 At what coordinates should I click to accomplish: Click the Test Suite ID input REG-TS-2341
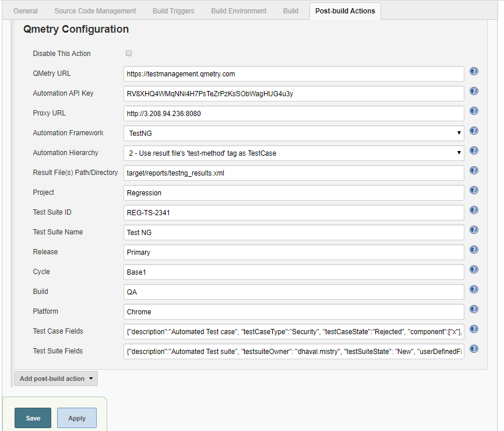tap(294, 213)
